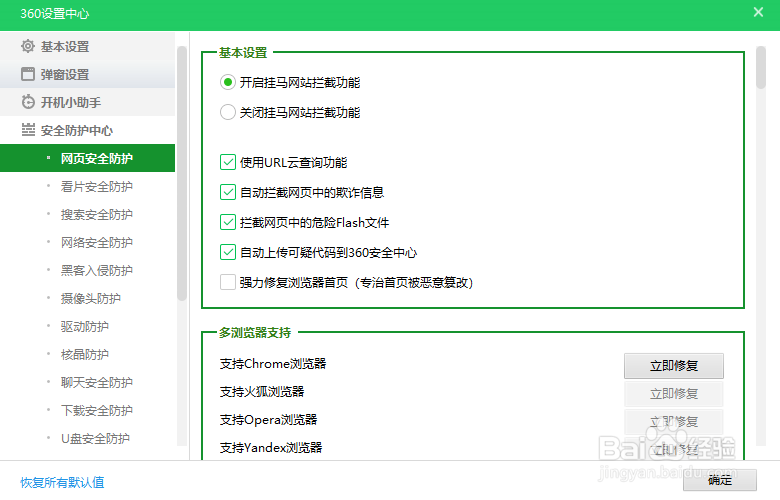Select 搜索安全防护 in sidebar
Image resolution: width=780 pixels, height=500 pixels.
(88, 214)
